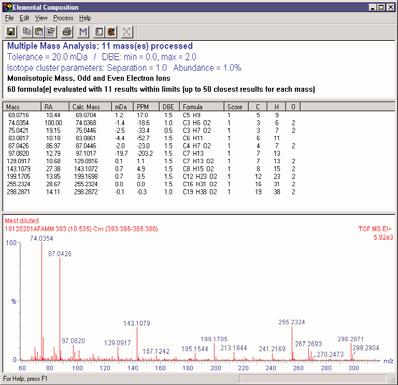Open the View menu
The width and height of the screenshot is (398, 385).
pyautogui.click(x=41, y=18)
